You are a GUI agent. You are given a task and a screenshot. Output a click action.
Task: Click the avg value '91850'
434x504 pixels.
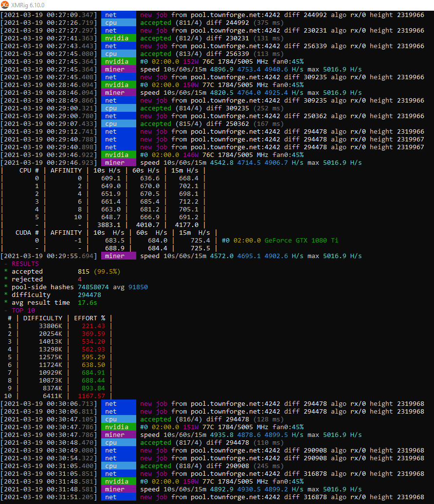point(138,287)
